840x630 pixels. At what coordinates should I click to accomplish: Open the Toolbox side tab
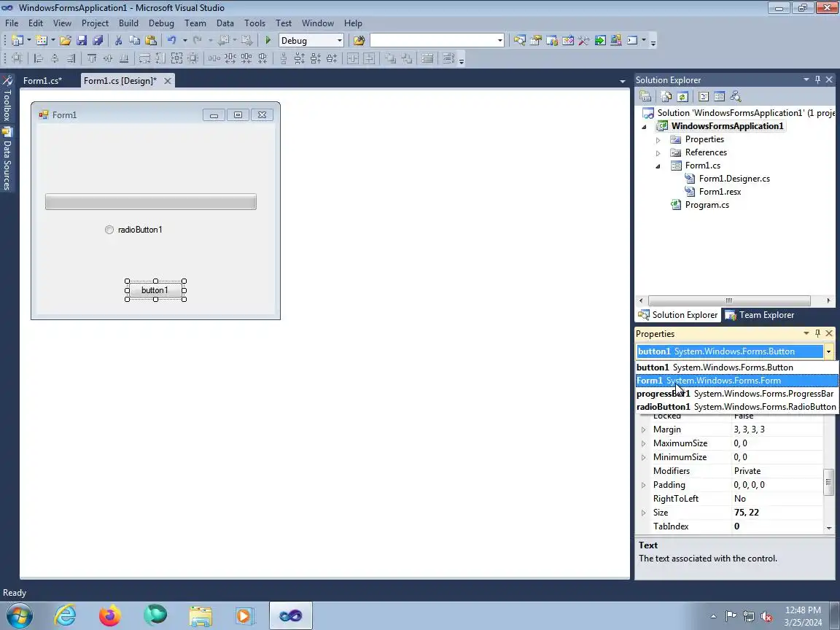pos(7,99)
